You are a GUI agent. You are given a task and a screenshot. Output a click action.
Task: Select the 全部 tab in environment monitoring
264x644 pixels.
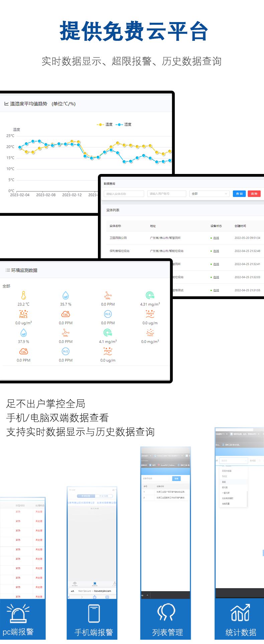6,286
